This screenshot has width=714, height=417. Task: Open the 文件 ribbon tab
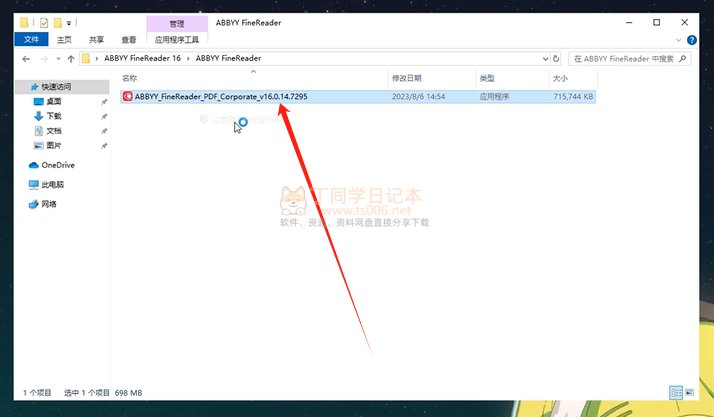point(31,40)
